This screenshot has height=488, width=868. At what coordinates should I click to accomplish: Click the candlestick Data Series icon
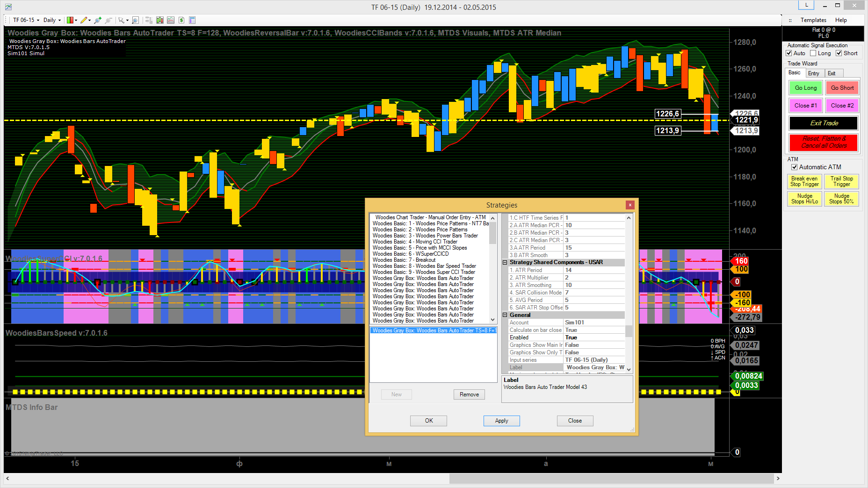coord(160,20)
